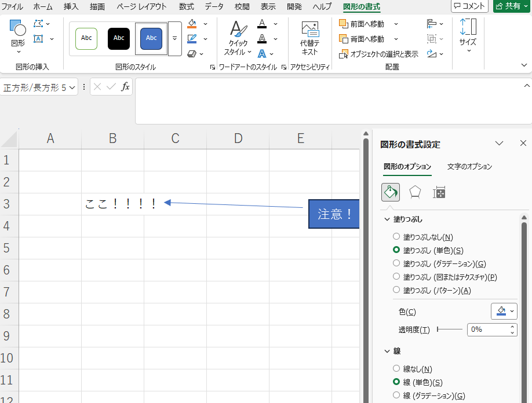Open the サイズ size menu

(x=468, y=35)
